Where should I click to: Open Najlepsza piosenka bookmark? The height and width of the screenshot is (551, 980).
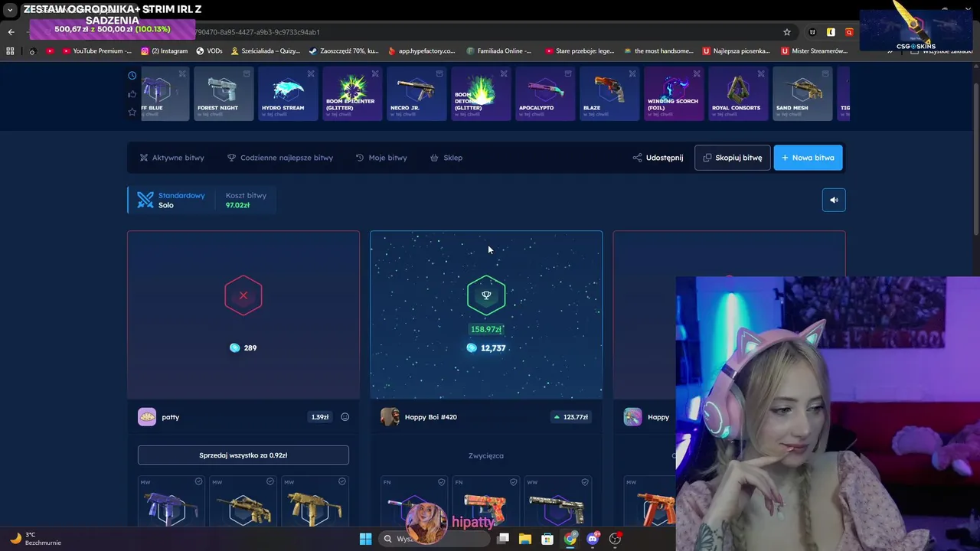click(x=736, y=51)
